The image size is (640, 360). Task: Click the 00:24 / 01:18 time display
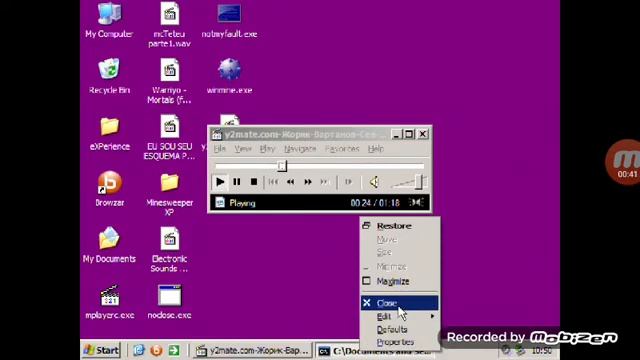375,203
